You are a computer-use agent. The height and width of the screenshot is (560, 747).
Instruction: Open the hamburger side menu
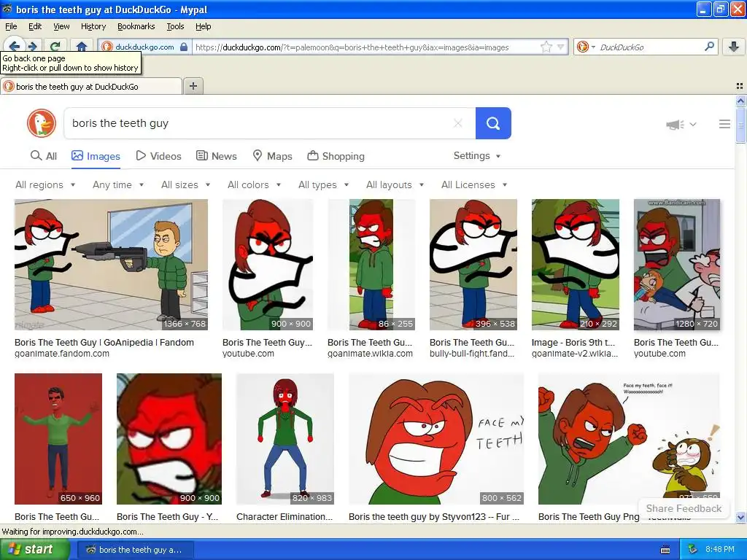(724, 124)
